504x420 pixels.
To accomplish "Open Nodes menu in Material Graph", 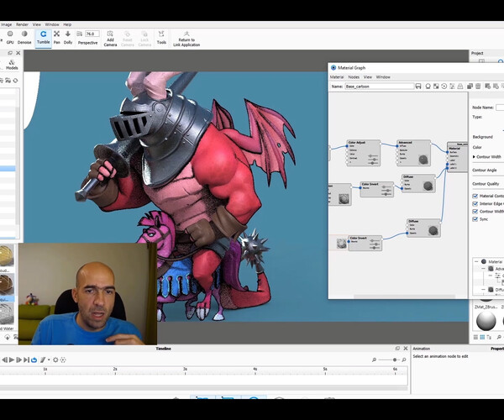I will point(354,77).
